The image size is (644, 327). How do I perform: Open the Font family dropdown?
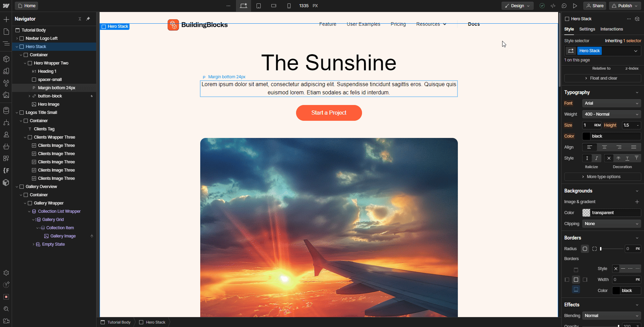(x=611, y=103)
